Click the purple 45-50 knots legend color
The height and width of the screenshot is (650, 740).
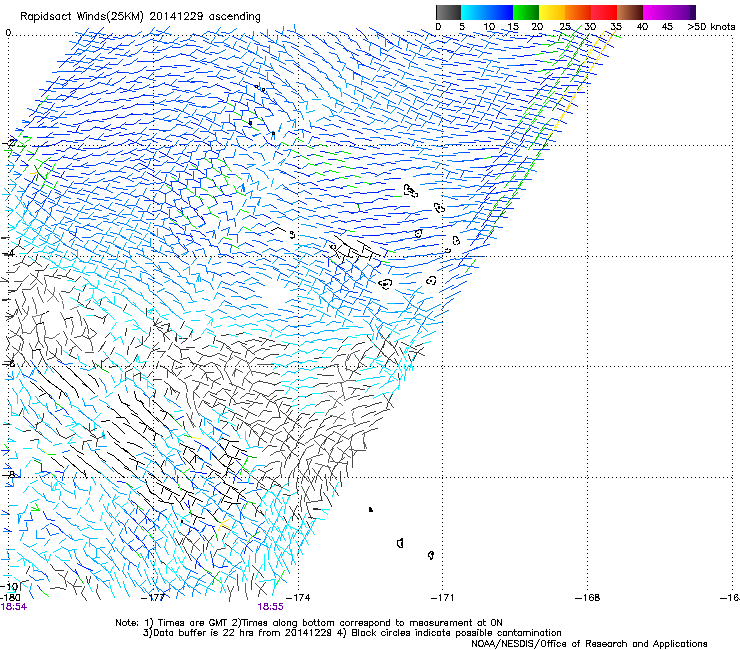682,12
